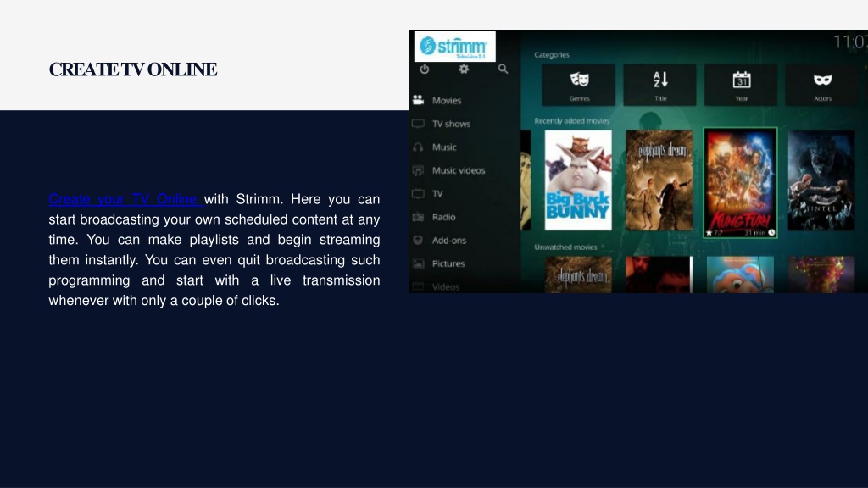Viewport: 868px width, 488px height.
Task: Click the Movies sidebar icon
Action: click(419, 100)
